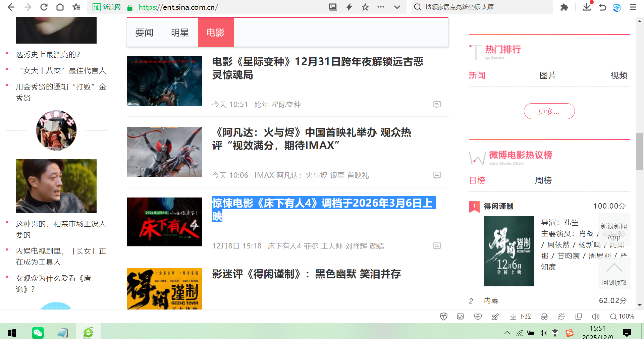This screenshot has width=644, height=339.
Task: Open the 得闲谨制 chart entry title
Action: (498, 206)
